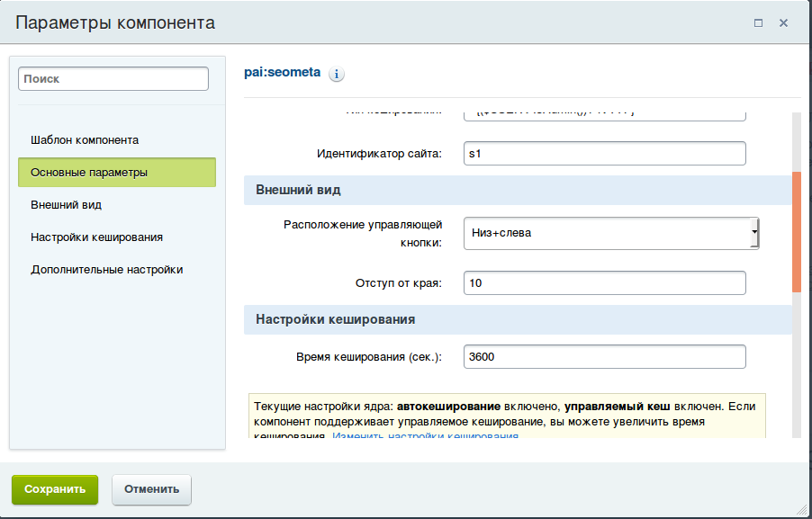Focus the Поиск search field
This screenshot has width=812, height=519.
click(113, 79)
